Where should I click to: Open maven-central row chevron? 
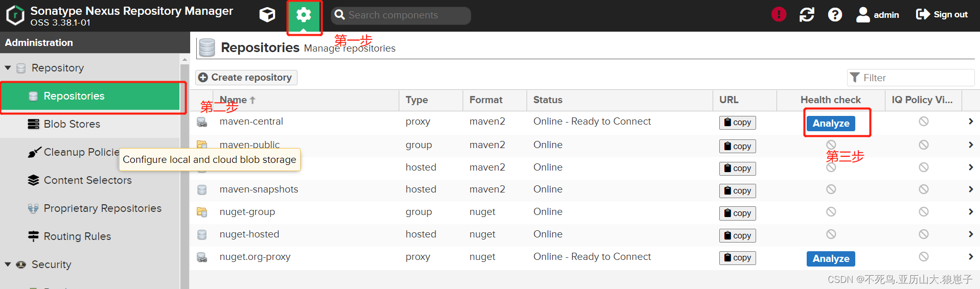click(x=970, y=122)
